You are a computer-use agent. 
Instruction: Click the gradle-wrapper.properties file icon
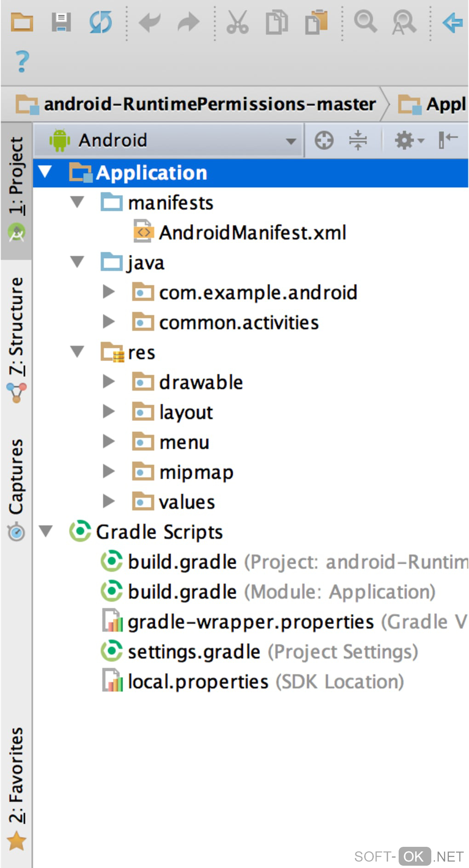(112, 620)
